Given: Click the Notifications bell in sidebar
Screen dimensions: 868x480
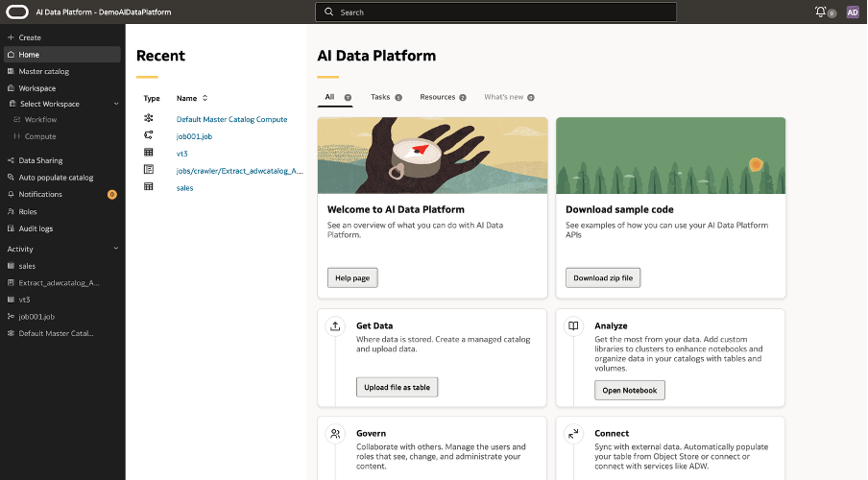Looking at the screenshot, I should click(x=11, y=194).
